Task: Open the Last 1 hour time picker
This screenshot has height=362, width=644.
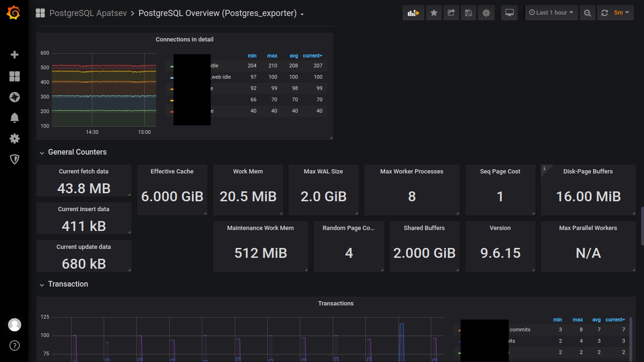Action: (x=551, y=13)
